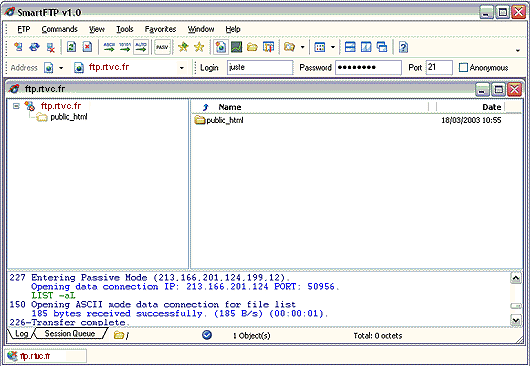Select AUTO transfer mode icon
Image resolution: width=530 pixels, height=366 pixels.
pyautogui.click(x=141, y=47)
